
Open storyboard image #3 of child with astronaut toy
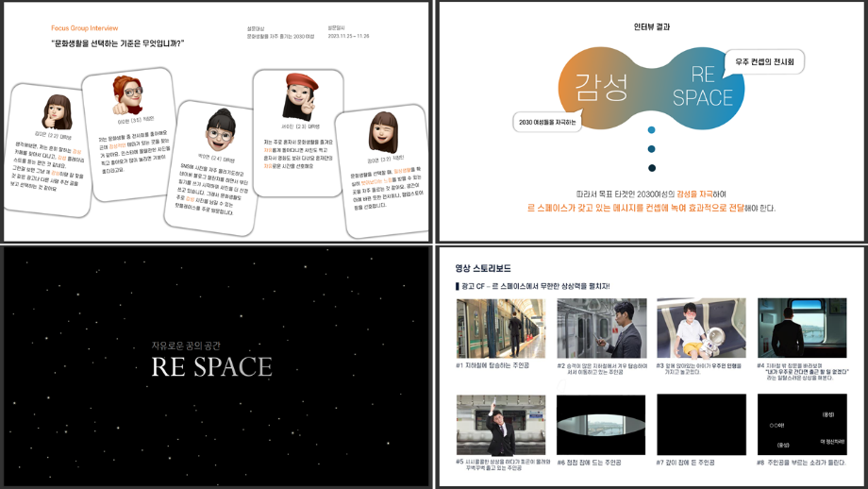(x=701, y=329)
